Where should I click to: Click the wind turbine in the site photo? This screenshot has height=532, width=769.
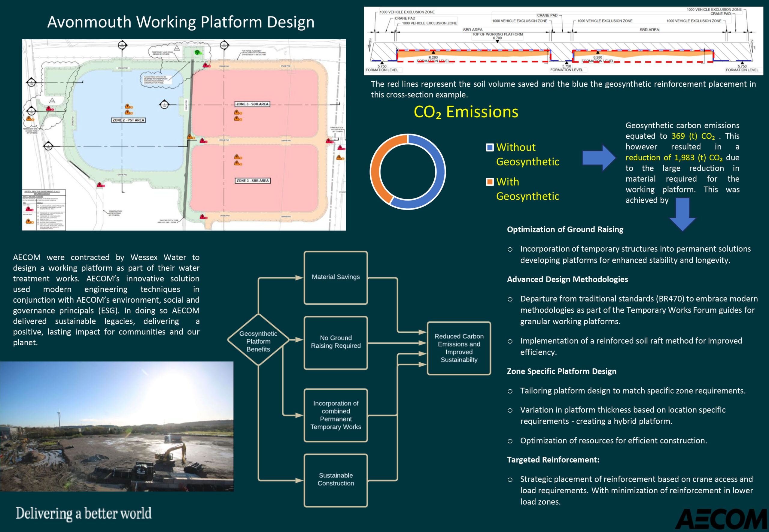pos(59,418)
